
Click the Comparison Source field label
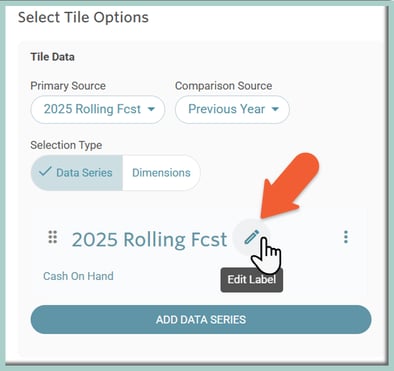point(224,86)
